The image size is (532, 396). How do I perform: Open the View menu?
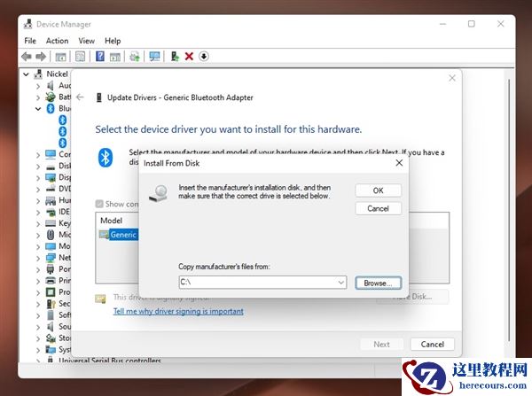coord(87,41)
